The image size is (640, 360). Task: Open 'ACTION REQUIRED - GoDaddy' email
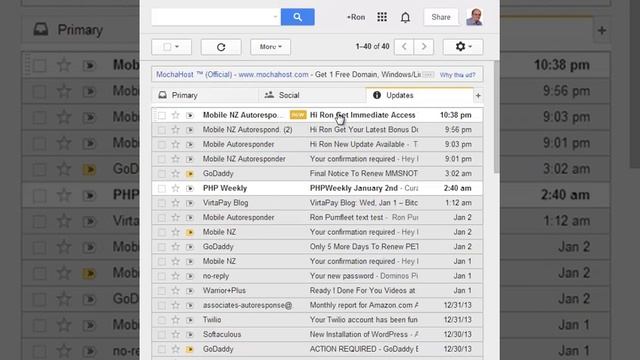click(364, 349)
